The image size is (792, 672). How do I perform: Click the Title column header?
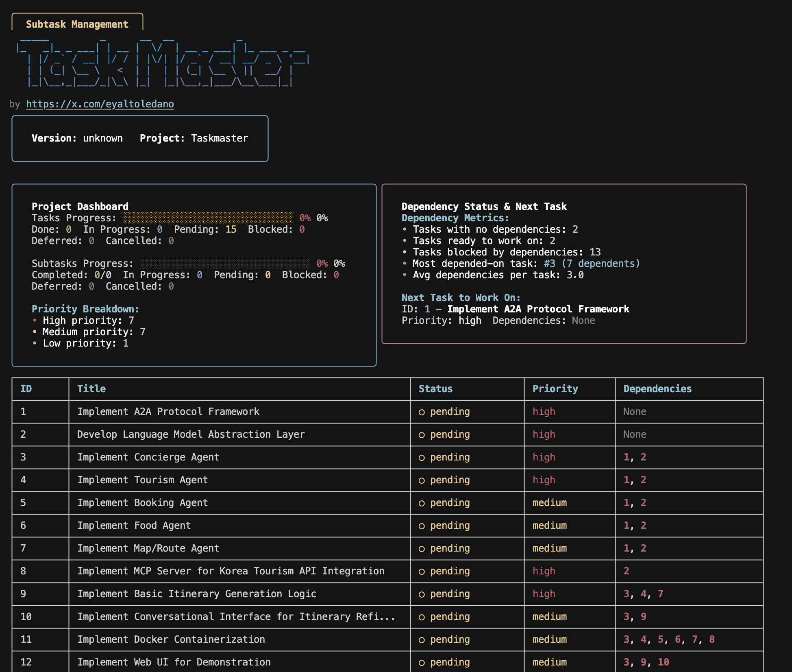tap(91, 389)
